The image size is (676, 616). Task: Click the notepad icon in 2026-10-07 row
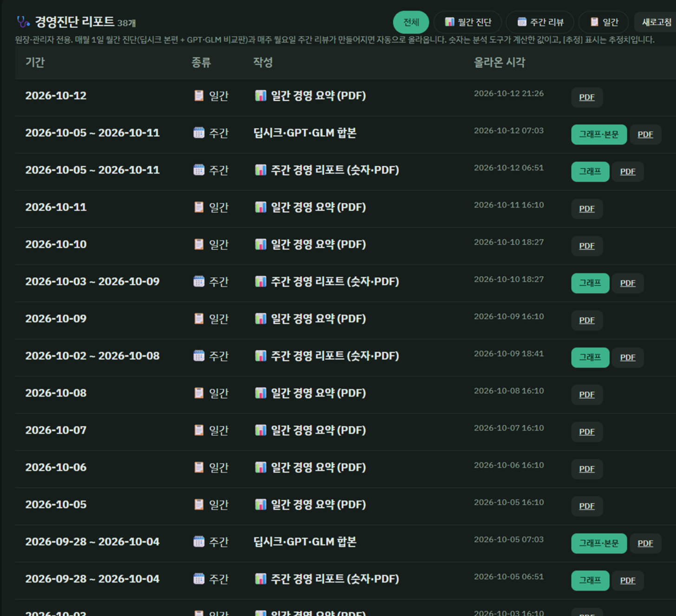click(199, 430)
